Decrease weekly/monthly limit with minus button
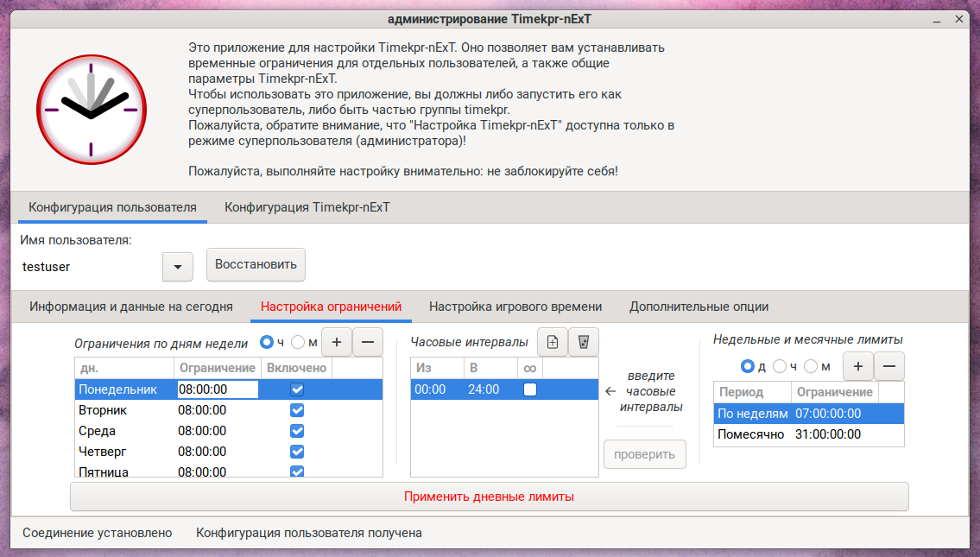Image resolution: width=980 pixels, height=557 pixels. coord(889,366)
